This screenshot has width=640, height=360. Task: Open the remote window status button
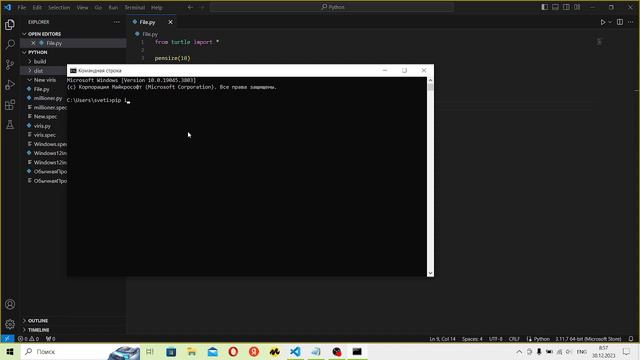coord(7,339)
